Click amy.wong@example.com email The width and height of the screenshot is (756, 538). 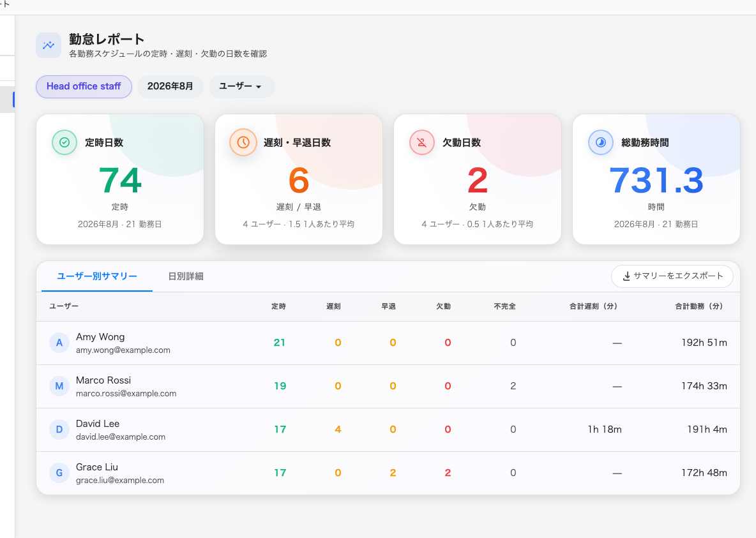[123, 350]
